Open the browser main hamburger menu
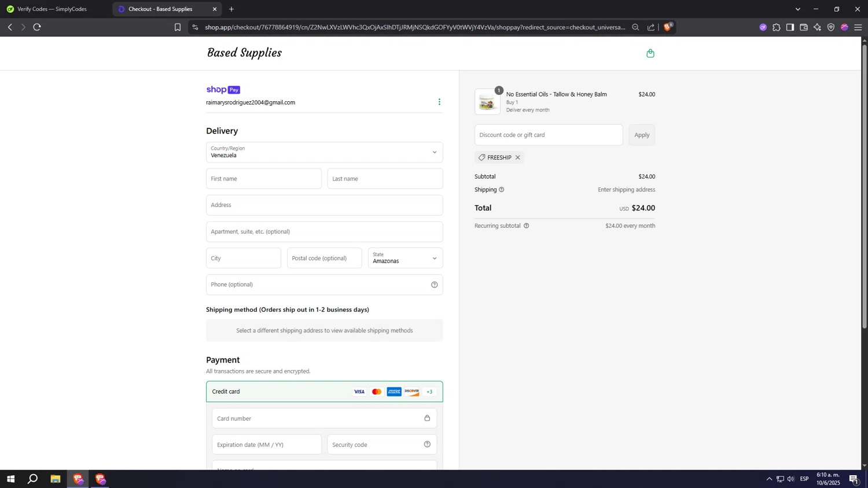Screen dimensions: 868x488 tap(858, 27)
